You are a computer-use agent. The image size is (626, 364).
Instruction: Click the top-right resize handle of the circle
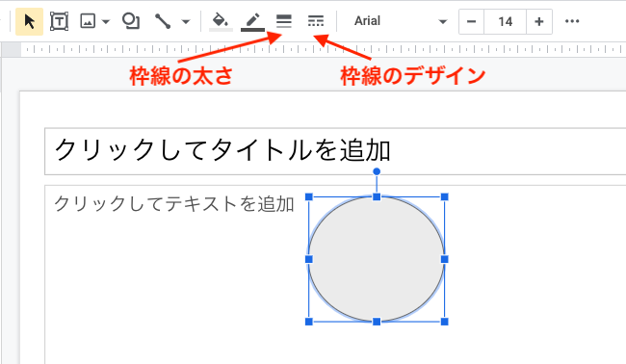click(444, 196)
